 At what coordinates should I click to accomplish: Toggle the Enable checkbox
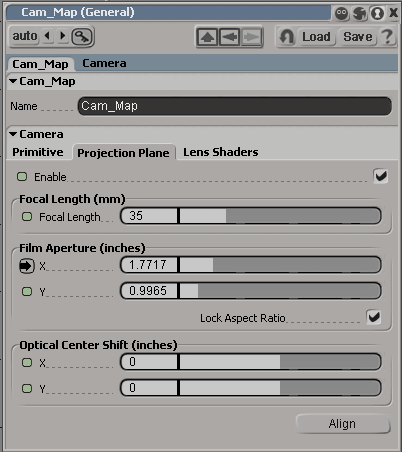tap(380, 176)
